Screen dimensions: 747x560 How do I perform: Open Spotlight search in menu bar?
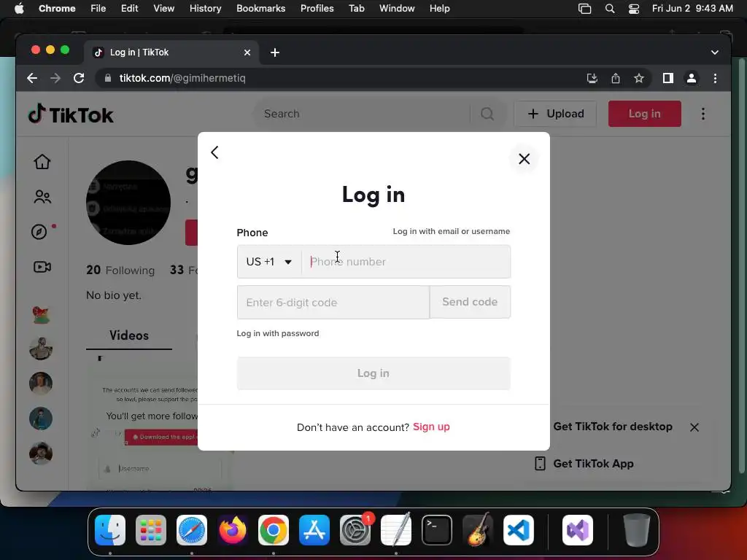coord(610,9)
